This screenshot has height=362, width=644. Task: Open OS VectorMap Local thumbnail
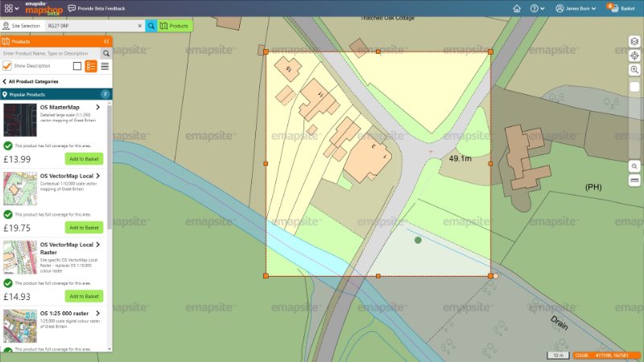click(20, 189)
